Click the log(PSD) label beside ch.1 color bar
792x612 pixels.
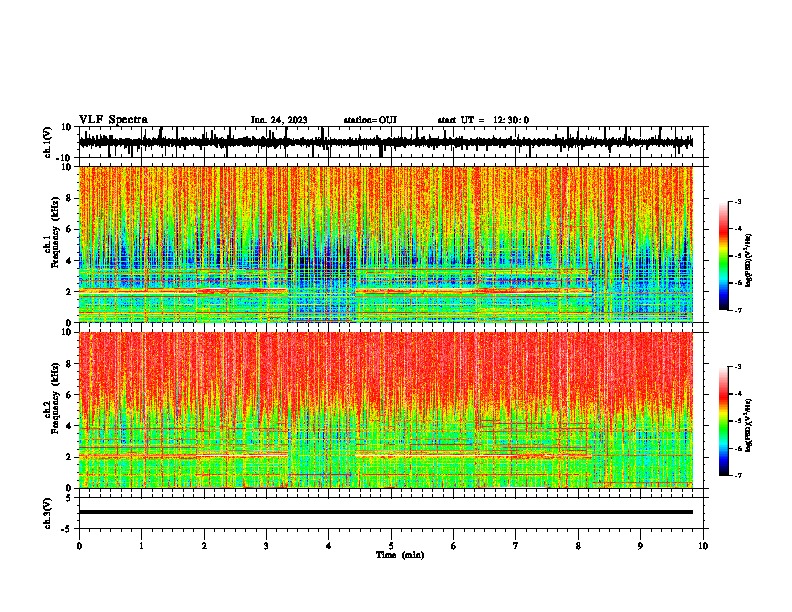(749, 260)
